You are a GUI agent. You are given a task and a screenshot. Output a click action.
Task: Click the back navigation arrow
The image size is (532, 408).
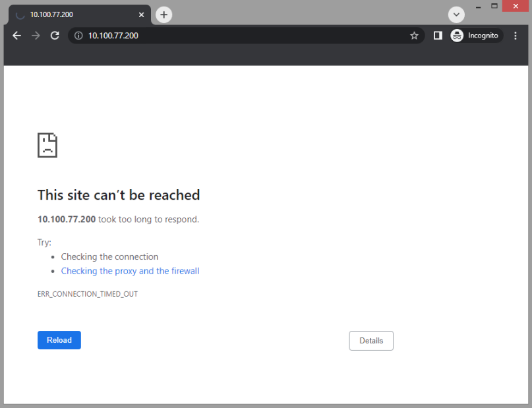[16, 36]
